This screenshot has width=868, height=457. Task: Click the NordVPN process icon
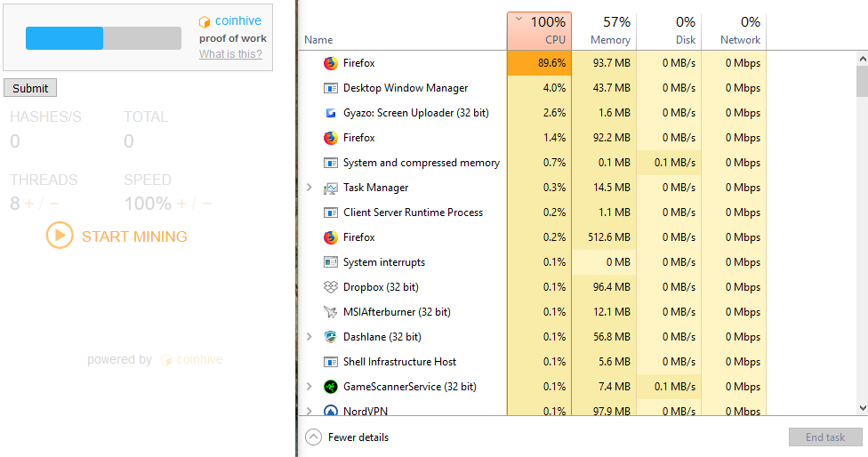pos(331,411)
